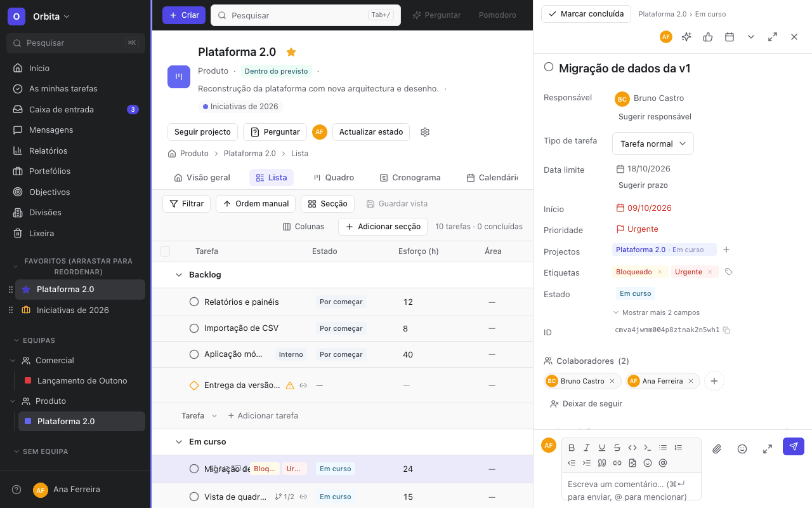
Task: Expand task panel to full screen
Action: coord(773,37)
